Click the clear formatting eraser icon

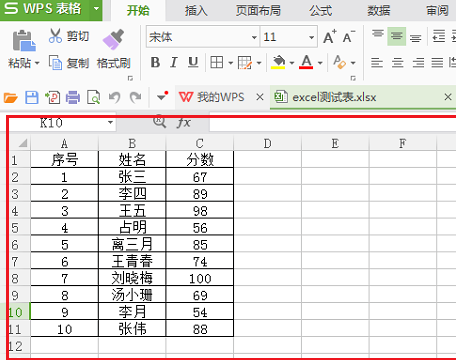click(x=339, y=62)
